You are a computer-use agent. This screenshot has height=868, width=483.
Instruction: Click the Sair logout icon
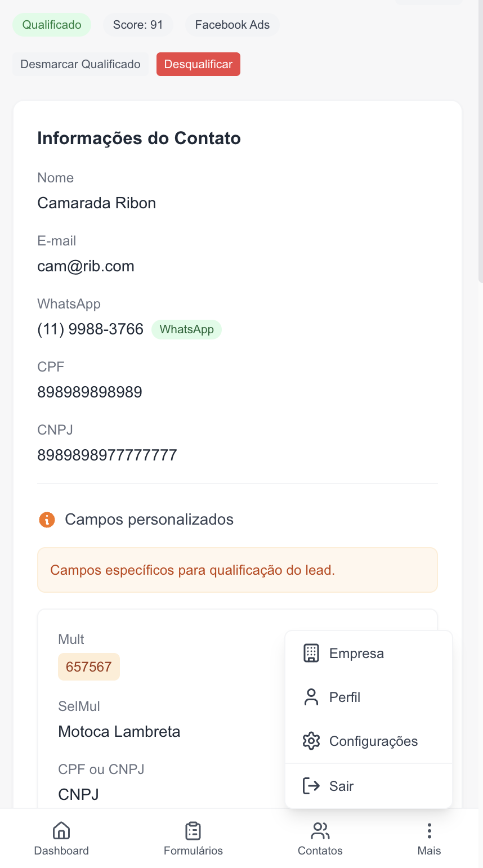311,785
